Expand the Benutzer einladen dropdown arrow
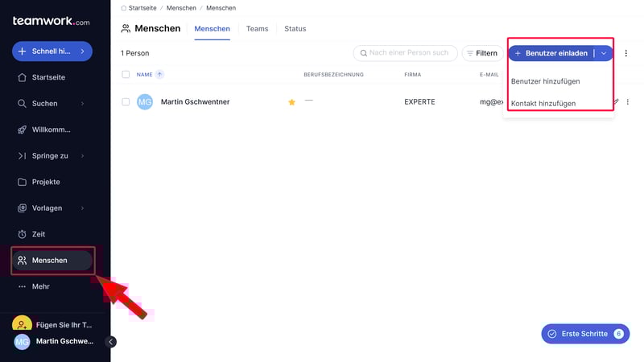This screenshot has width=644, height=362. [x=604, y=53]
